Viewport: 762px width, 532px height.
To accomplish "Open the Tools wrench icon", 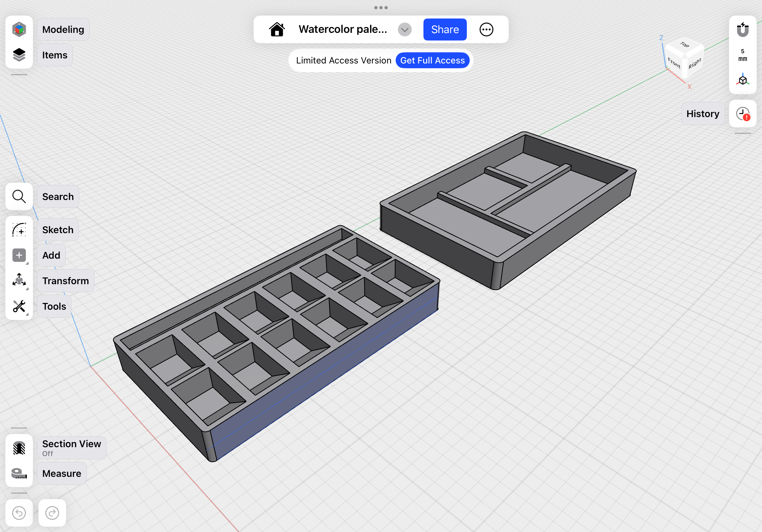I will click(19, 307).
